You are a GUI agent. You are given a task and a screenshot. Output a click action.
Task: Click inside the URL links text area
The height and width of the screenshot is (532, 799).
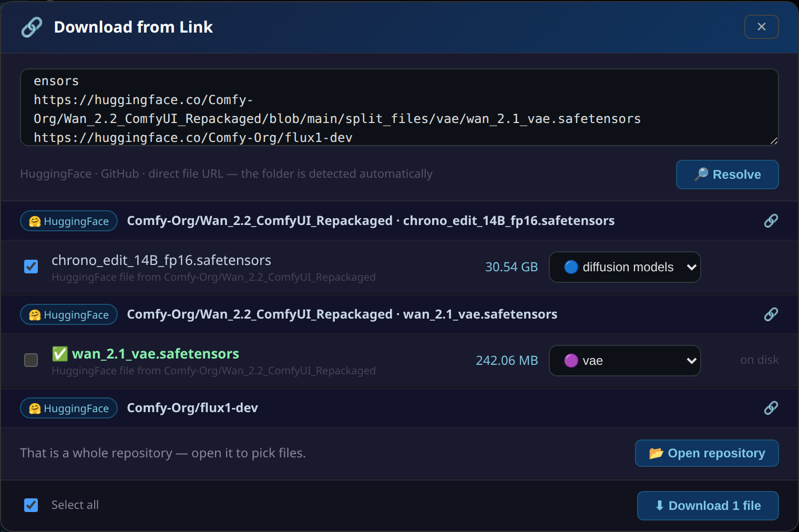coord(399,107)
